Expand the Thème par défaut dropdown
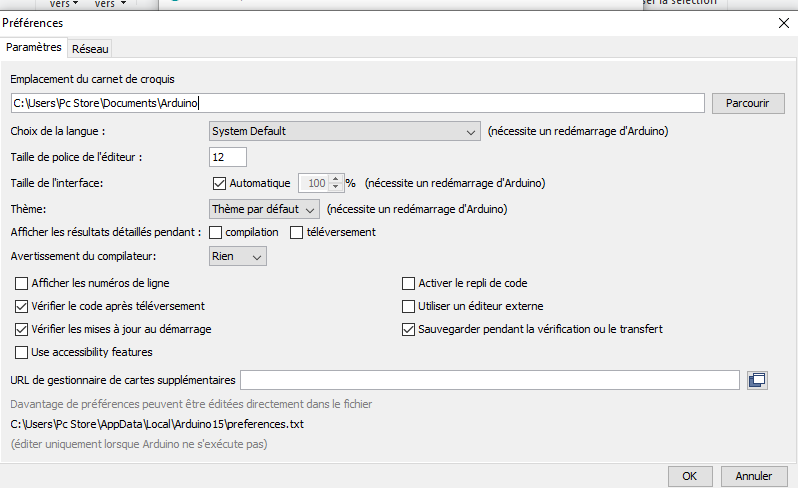This screenshot has width=802, height=488. tap(264, 209)
